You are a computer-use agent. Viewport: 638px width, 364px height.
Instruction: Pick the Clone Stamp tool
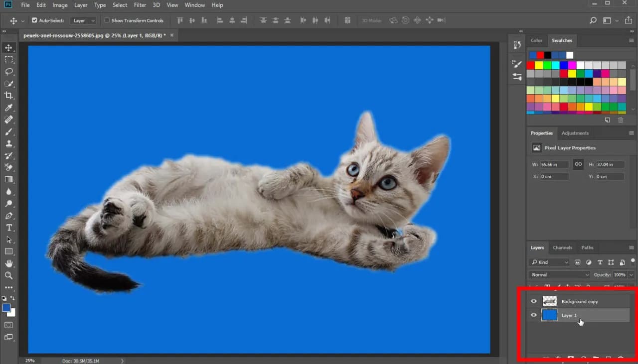9,144
